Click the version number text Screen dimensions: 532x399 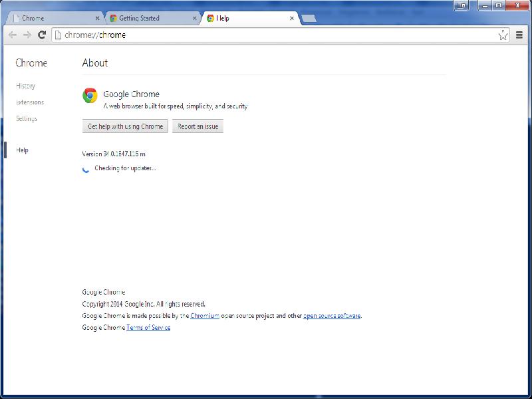114,154
